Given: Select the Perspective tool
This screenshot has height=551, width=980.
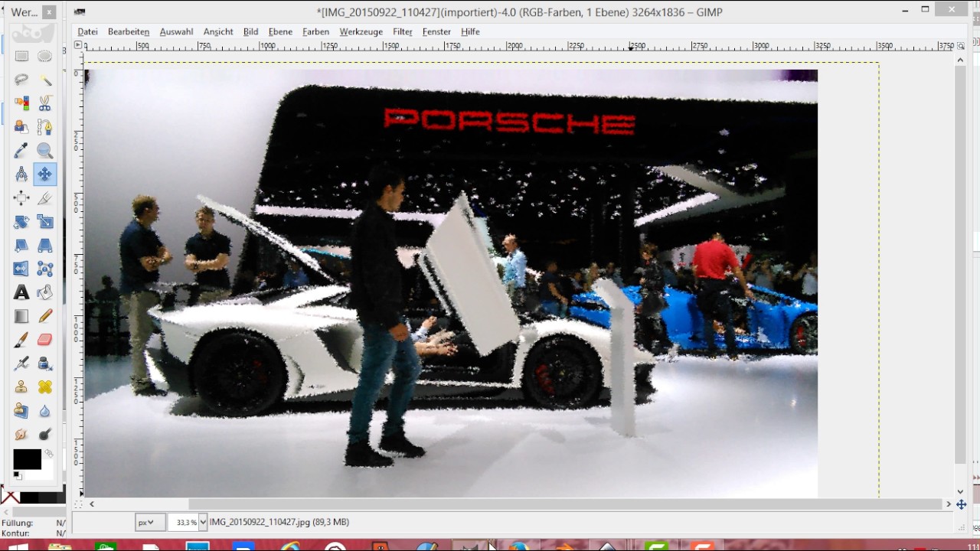Looking at the screenshot, I should 45,246.
